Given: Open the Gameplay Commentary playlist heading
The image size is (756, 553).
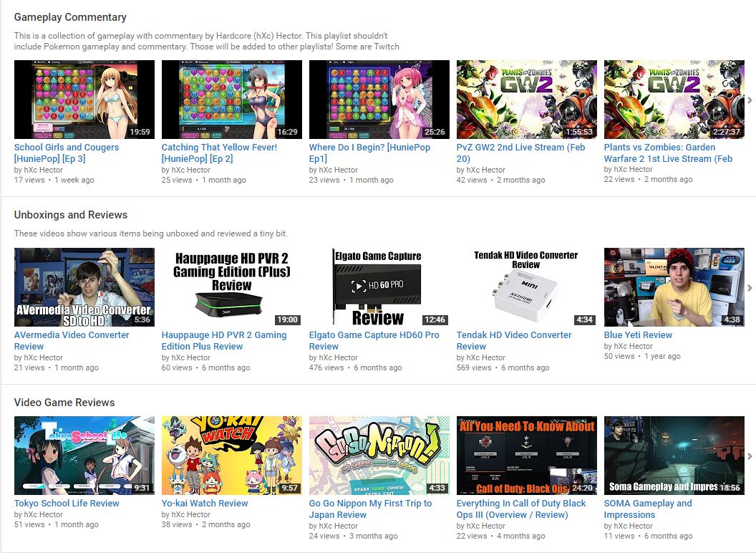Looking at the screenshot, I should coord(70,17).
